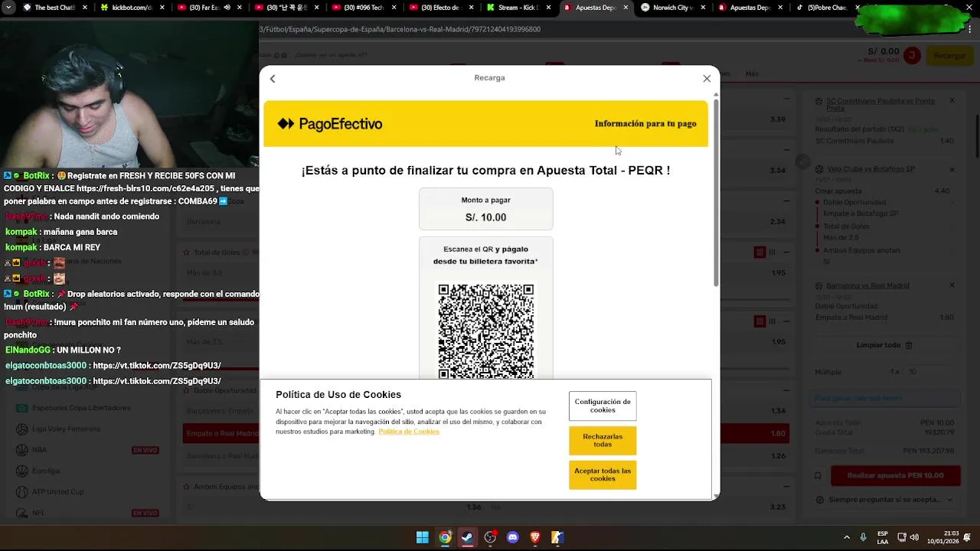This screenshot has width=980, height=551.
Task: Click 'Rechazarlas todas' cookies button
Action: click(603, 441)
